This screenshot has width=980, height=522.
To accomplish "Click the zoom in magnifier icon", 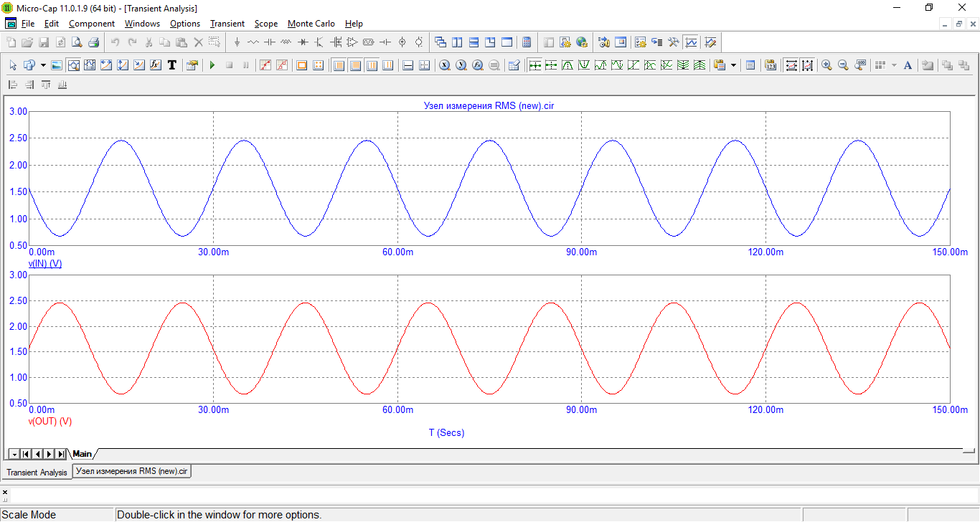I will coord(826,65).
